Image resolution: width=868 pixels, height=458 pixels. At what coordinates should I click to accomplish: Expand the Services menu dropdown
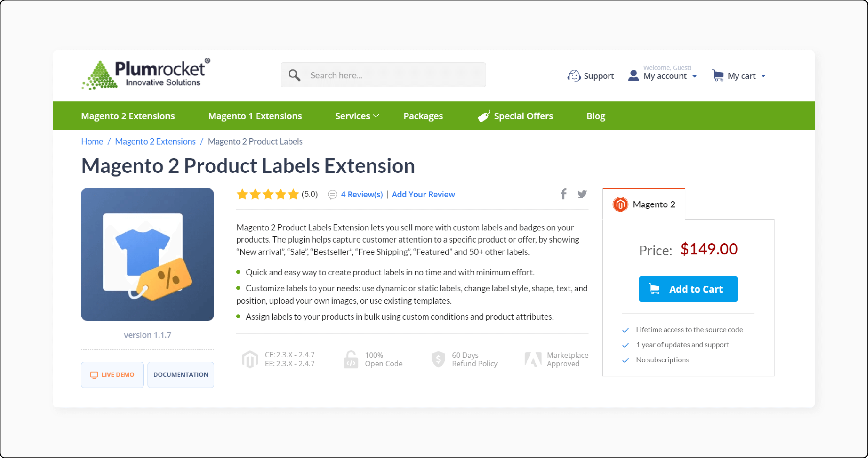pyautogui.click(x=356, y=116)
